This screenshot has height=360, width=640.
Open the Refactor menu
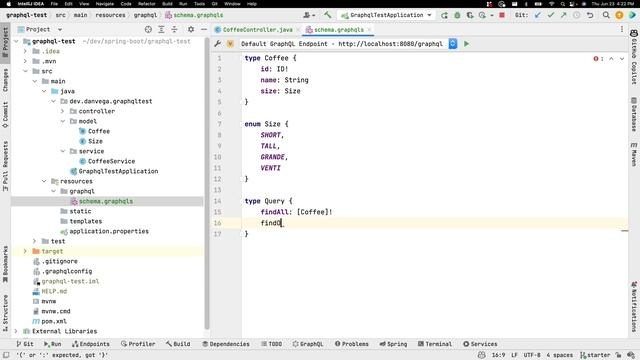click(x=147, y=4)
